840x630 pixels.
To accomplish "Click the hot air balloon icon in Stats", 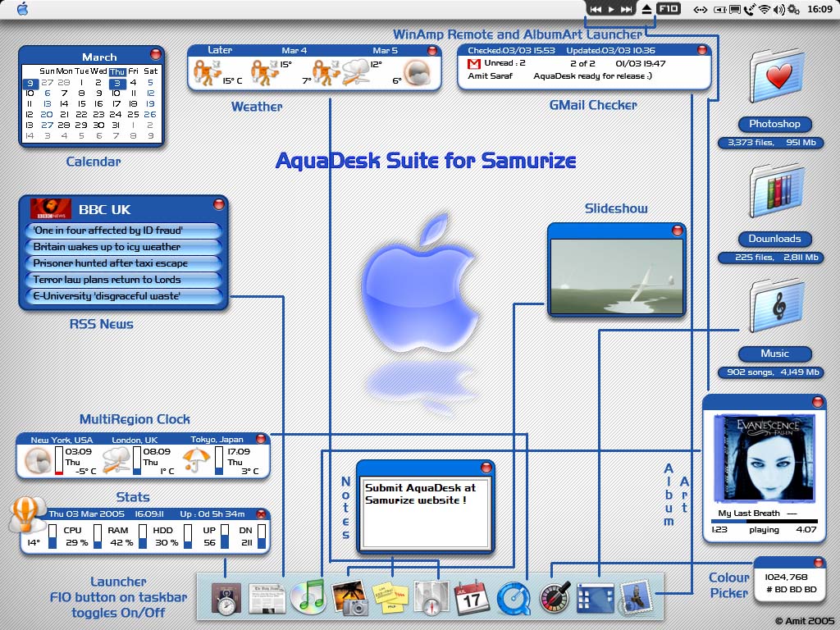I will click(x=26, y=515).
